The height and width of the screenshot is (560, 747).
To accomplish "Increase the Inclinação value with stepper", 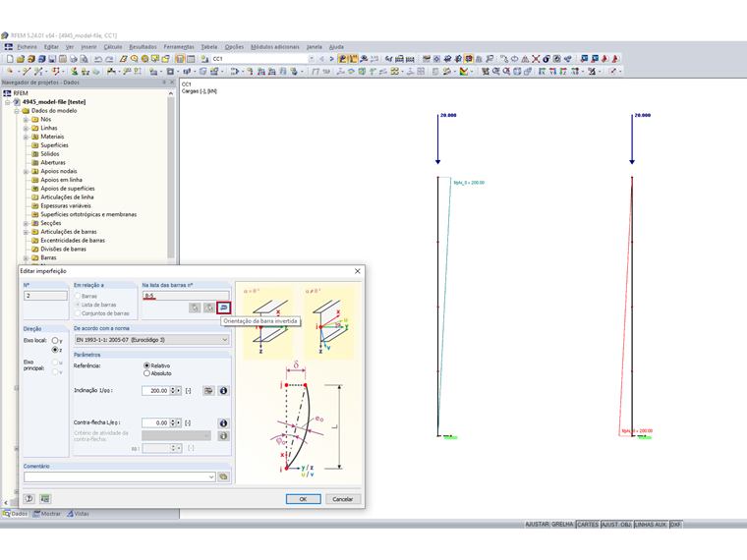I will (173, 389).
